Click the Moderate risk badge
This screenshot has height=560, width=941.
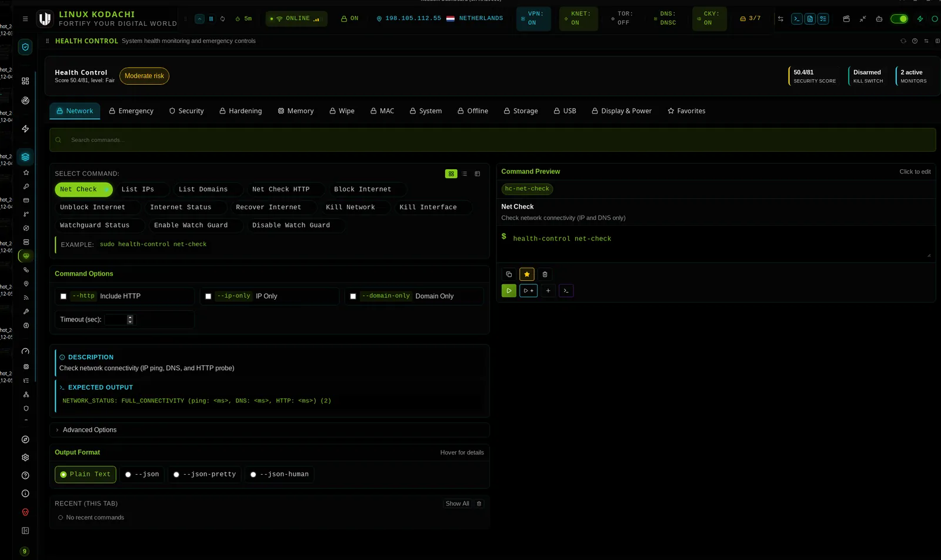click(144, 76)
